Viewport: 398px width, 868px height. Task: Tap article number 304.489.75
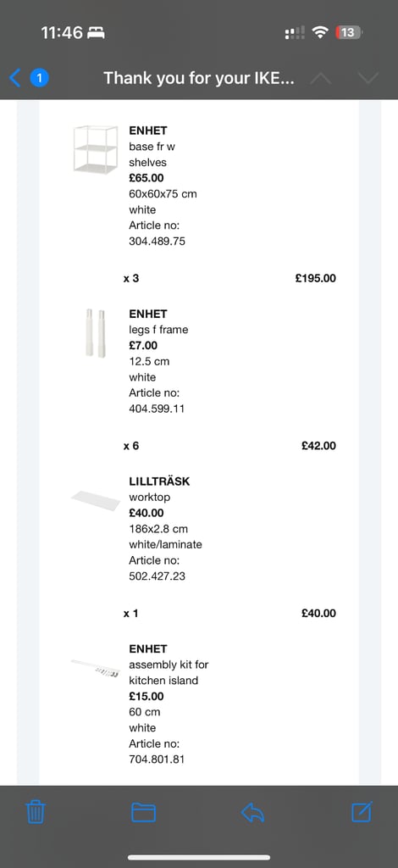tap(157, 242)
